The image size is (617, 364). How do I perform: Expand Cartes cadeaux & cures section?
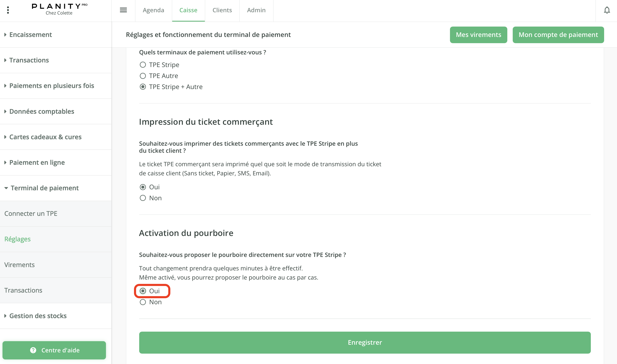coord(45,137)
